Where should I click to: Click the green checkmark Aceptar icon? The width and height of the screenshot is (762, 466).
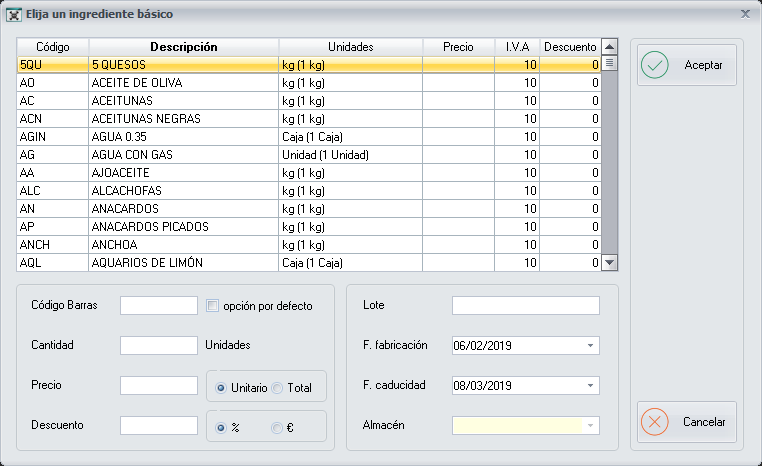[655, 65]
